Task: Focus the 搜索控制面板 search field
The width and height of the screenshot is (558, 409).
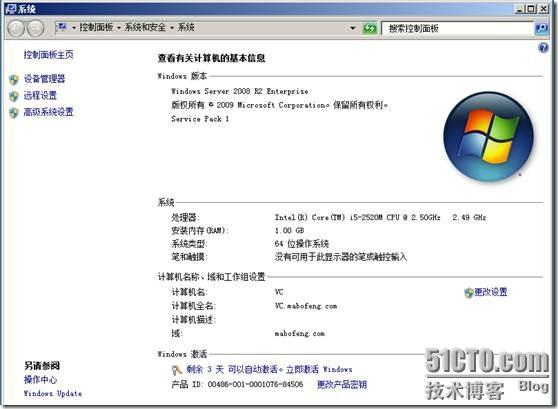Action: coord(458,28)
